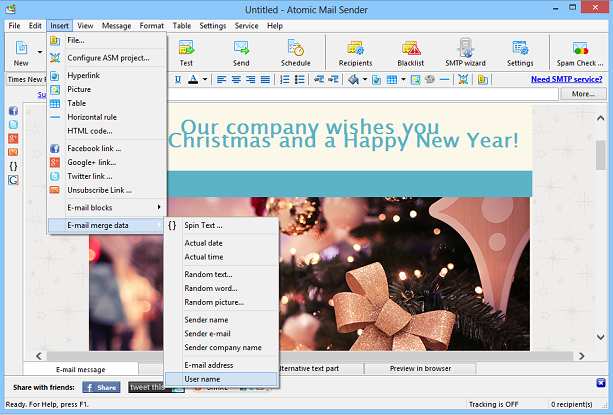Click the Need SMTP service link
The image size is (613, 415).
(x=566, y=79)
